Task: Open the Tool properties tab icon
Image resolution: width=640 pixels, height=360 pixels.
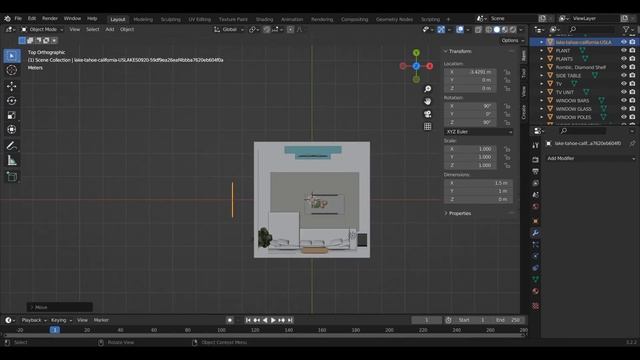Action: [536, 146]
